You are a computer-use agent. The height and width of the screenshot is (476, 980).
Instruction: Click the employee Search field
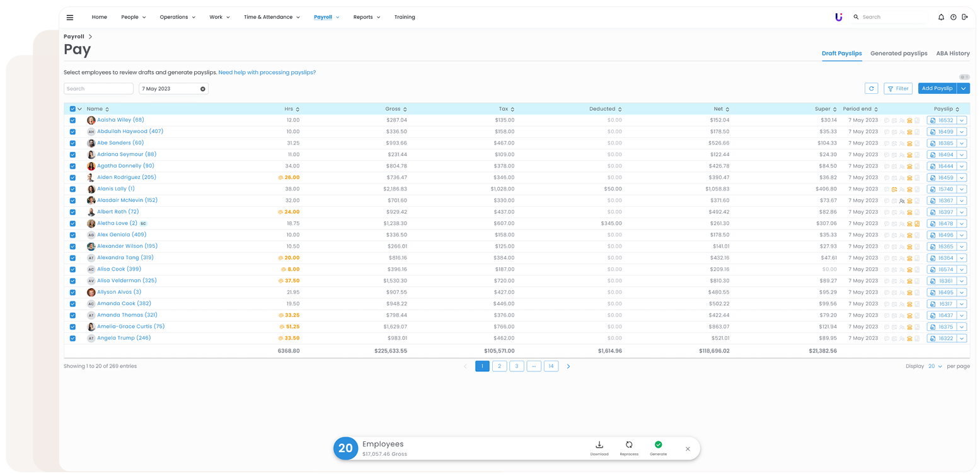click(x=98, y=89)
